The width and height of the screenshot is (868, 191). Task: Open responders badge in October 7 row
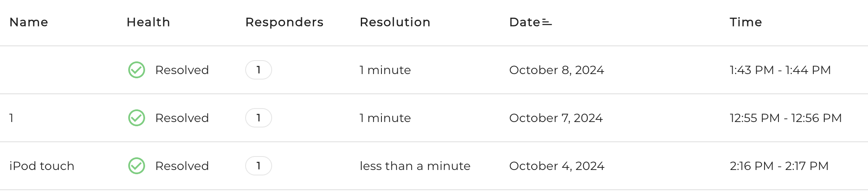pyautogui.click(x=259, y=118)
